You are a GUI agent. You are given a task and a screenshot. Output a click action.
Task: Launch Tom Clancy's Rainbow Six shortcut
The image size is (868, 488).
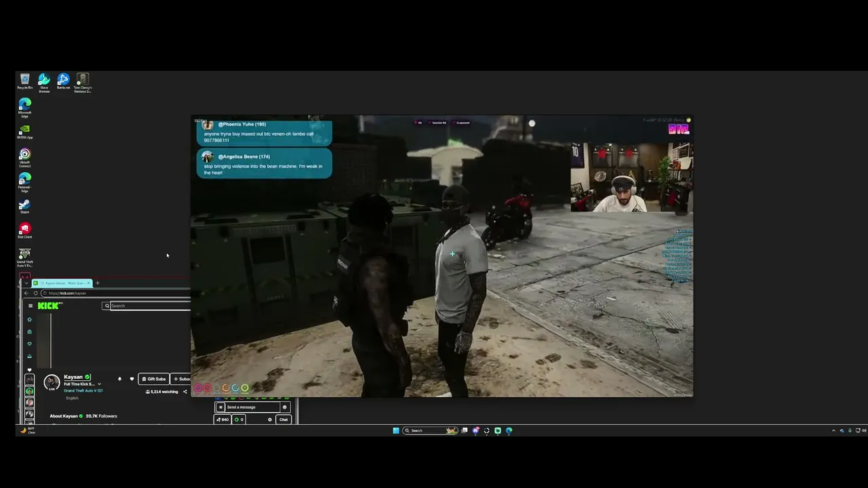(x=83, y=82)
